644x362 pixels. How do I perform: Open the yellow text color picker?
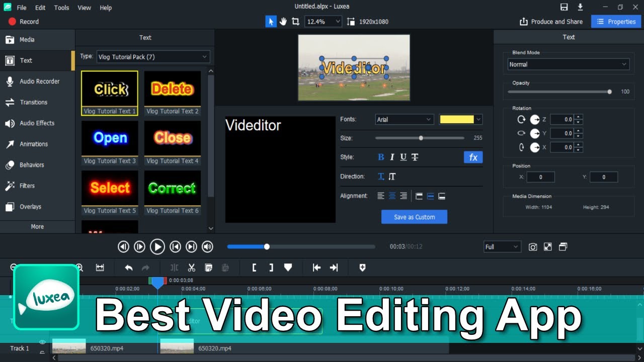click(x=461, y=120)
